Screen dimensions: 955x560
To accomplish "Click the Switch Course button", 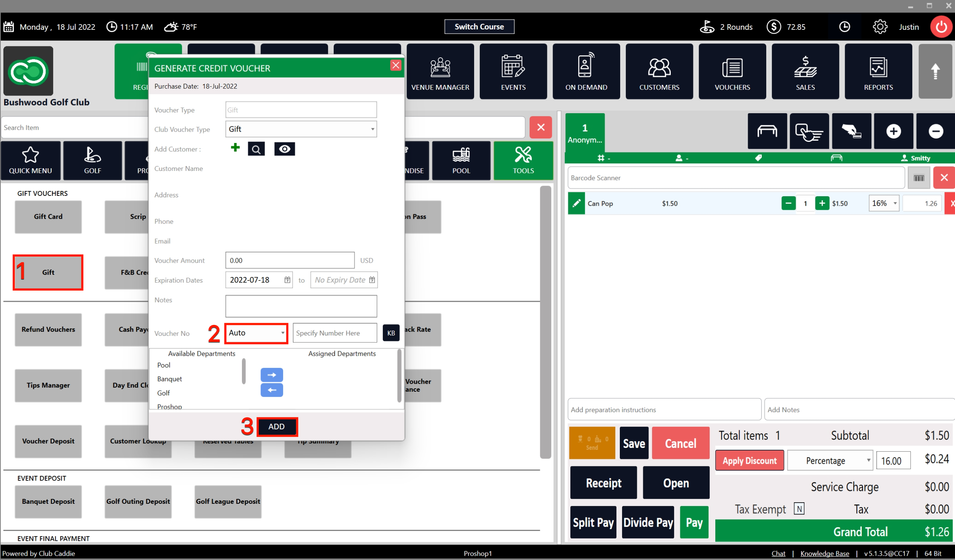I will [x=479, y=27].
